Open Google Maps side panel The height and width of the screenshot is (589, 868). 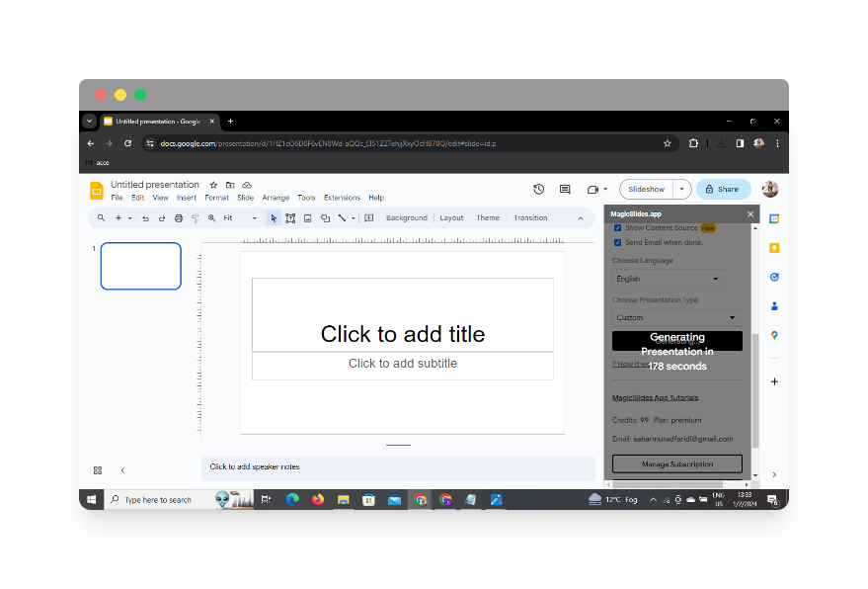pos(774,335)
